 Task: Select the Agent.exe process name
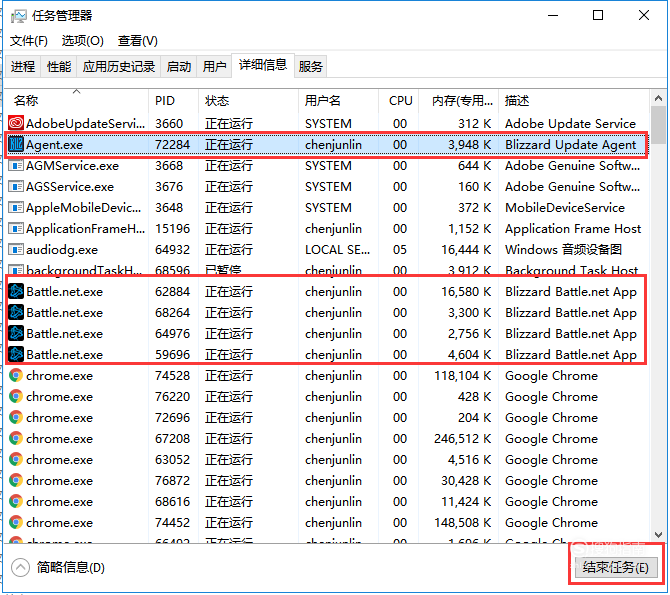click(54, 144)
